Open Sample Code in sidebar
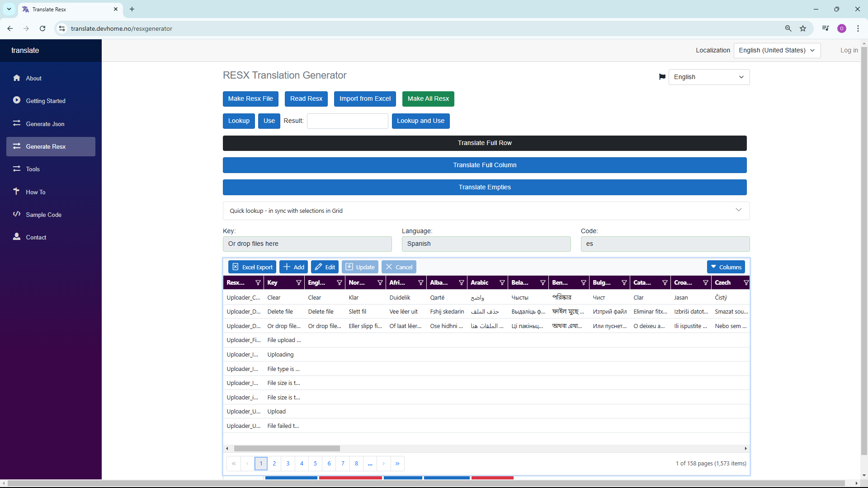This screenshot has width=868, height=488. coord(51,215)
